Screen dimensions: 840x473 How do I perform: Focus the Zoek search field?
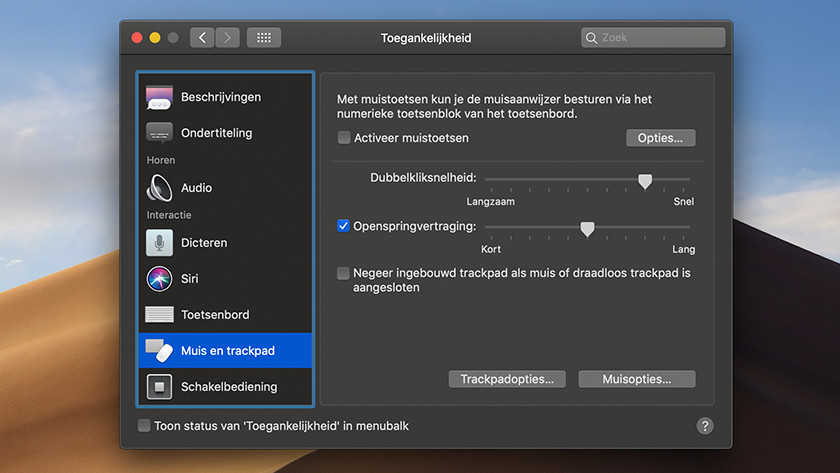click(653, 37)
